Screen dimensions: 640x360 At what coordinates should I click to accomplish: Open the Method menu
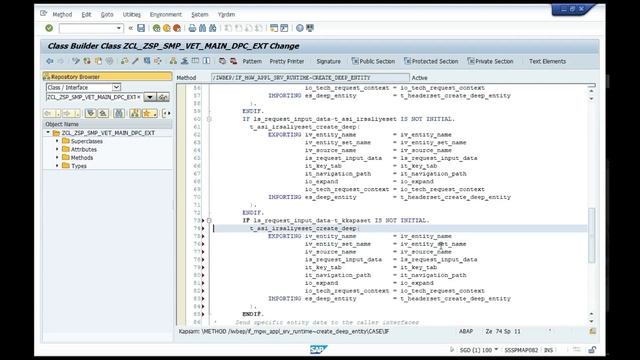pos(62,14)
